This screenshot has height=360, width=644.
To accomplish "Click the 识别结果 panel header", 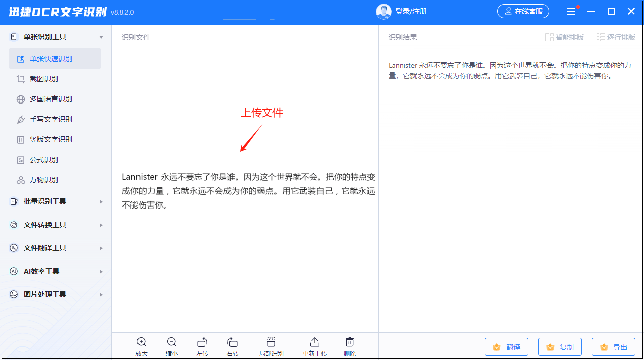I will [403, 37].
